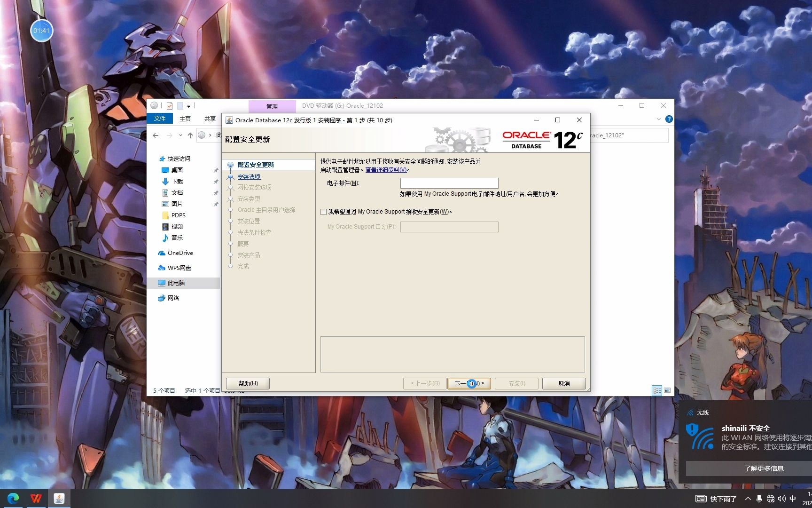The image size is (812, 508).
Task: Open Microsoft Edge from the taskbar
Action: tap(13, 499)
